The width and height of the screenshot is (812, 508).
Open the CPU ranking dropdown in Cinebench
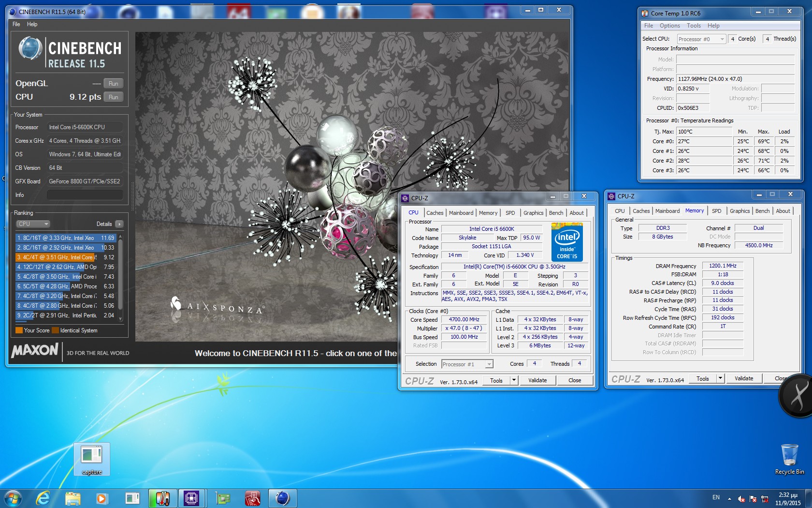tap(33, 224)
